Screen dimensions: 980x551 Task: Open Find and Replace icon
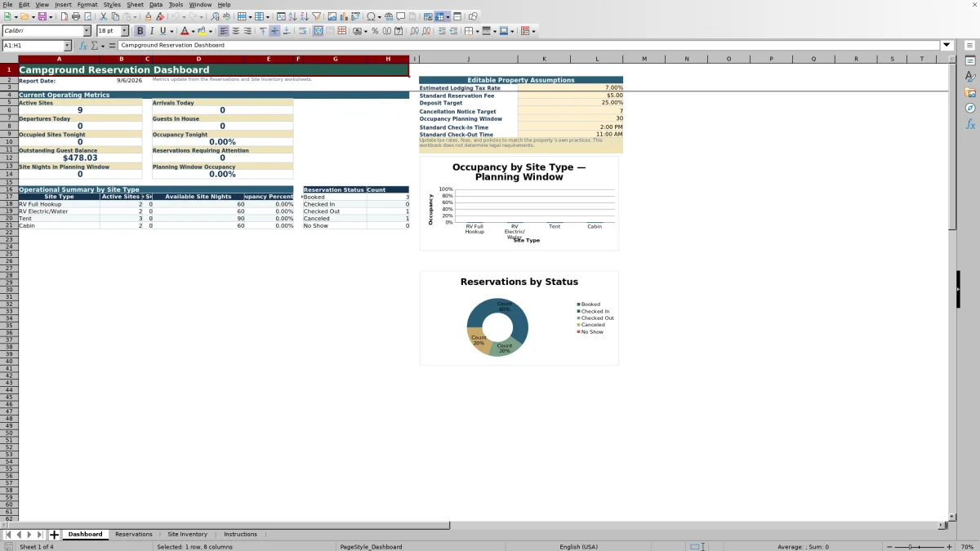[x=215, y=16]
